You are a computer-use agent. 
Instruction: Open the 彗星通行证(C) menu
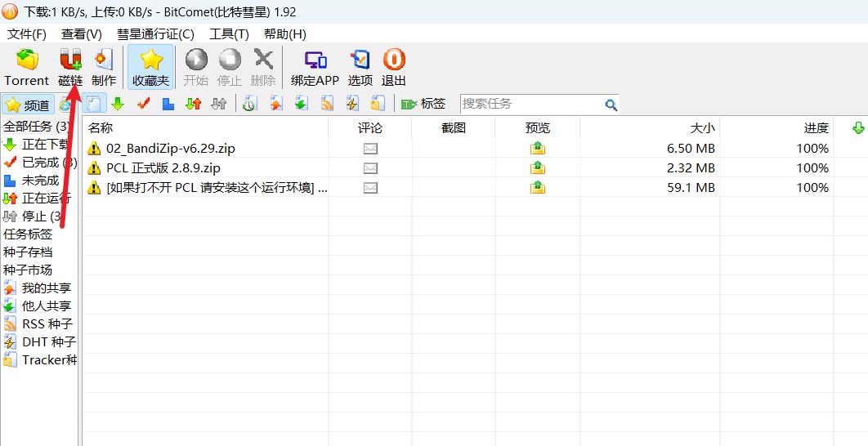[155, 34]
